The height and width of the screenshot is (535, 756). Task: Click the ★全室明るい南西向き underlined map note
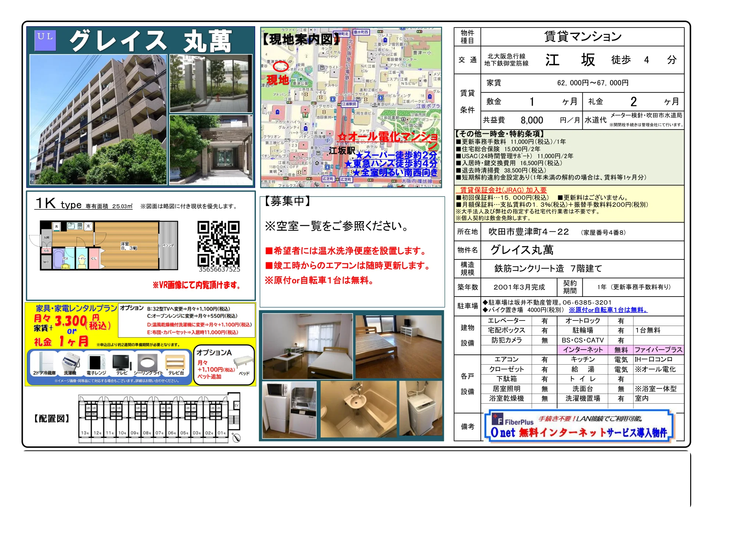[x=395, y=172]
